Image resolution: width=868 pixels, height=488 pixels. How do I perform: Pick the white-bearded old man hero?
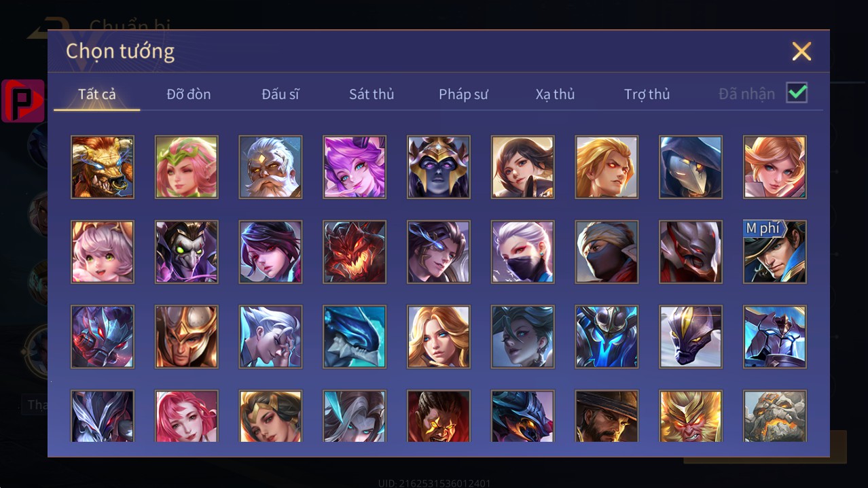(270, 167)
